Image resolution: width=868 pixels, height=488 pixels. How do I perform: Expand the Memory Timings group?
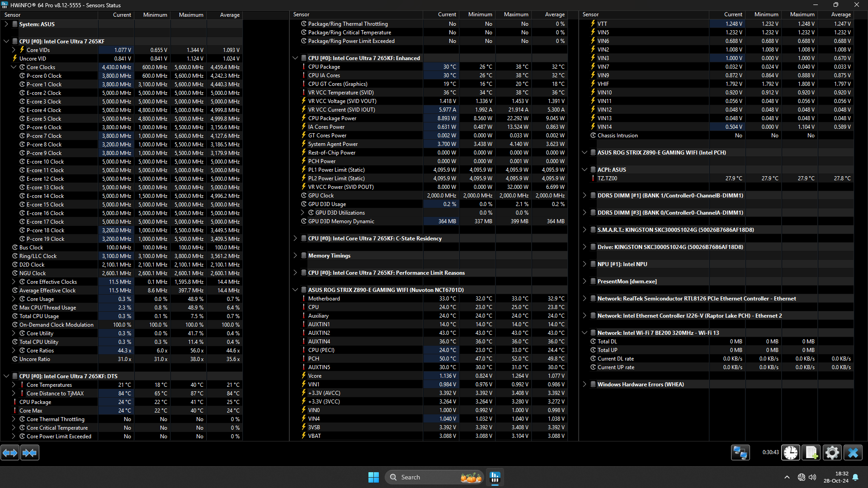(295, 256)
